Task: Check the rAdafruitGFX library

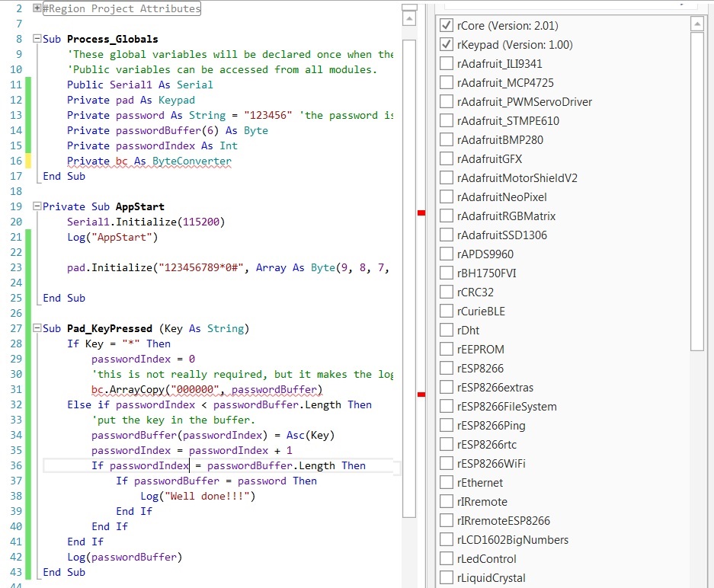Action: pos(447,159)
